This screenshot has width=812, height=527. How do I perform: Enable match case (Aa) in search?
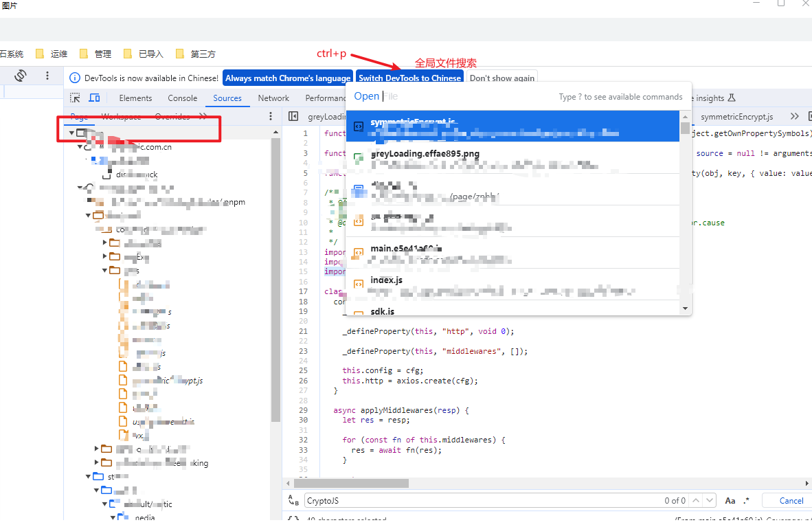pyautogui.click(x=730, y=501)
